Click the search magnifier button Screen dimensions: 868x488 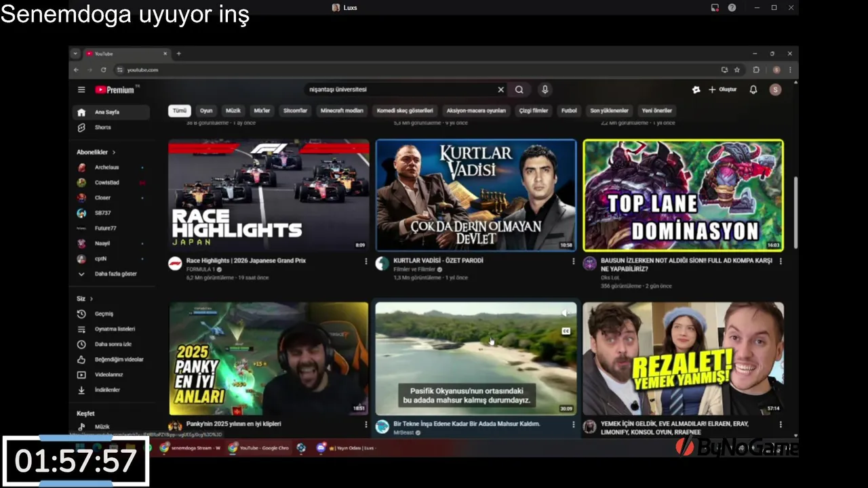coord(519,89)
